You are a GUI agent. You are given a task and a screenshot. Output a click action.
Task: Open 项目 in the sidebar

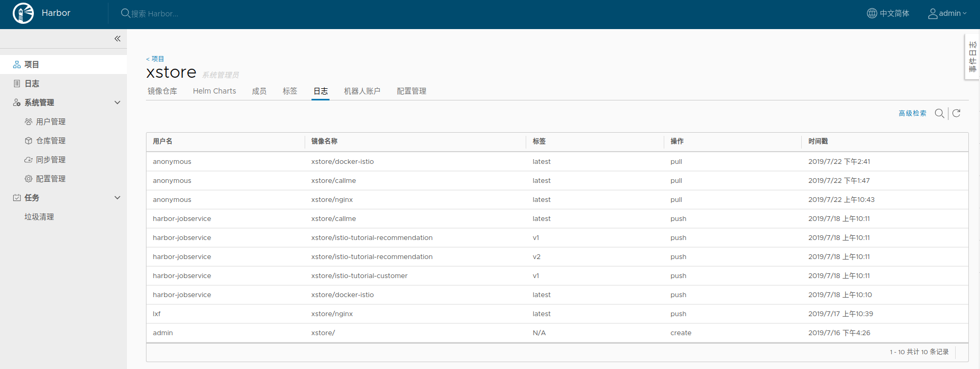(32, 64)
